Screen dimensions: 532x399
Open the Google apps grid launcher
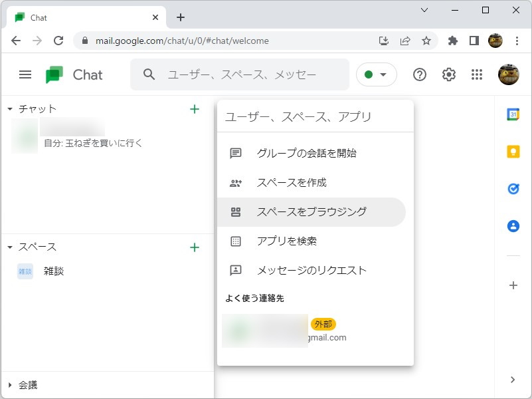pos(477,74)
